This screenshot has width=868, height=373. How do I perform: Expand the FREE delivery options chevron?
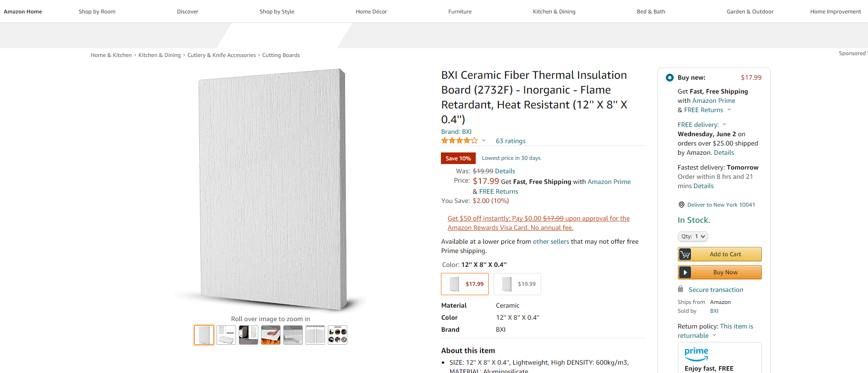(x=724, y=125)
